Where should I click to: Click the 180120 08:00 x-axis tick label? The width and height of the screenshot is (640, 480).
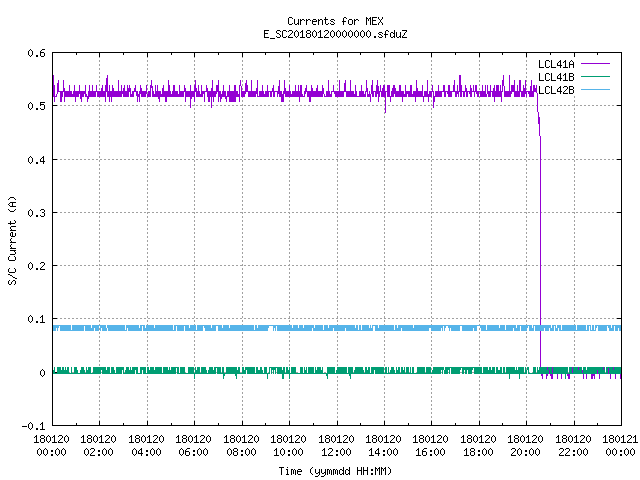point(241,446)
